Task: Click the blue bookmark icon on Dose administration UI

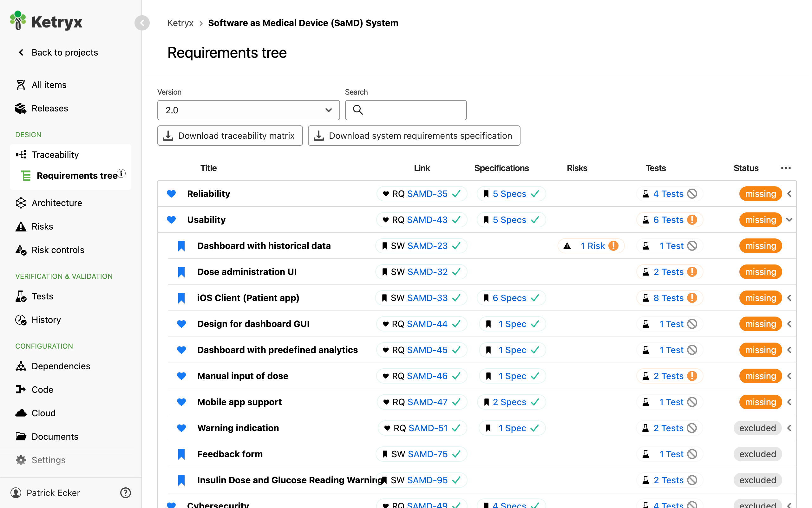Action: pos(181,272)
